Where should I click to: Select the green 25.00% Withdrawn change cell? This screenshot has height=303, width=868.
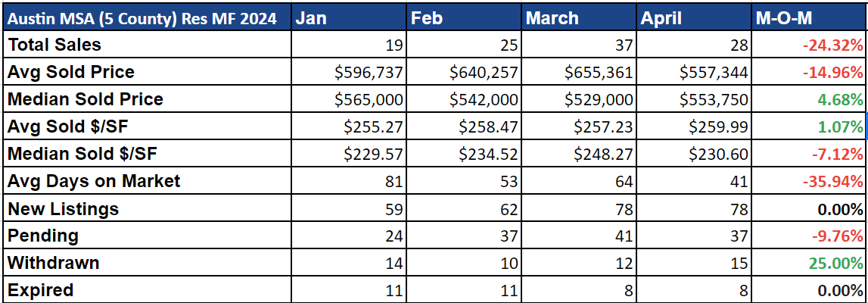pyautogui.click(x=837, y=264)
